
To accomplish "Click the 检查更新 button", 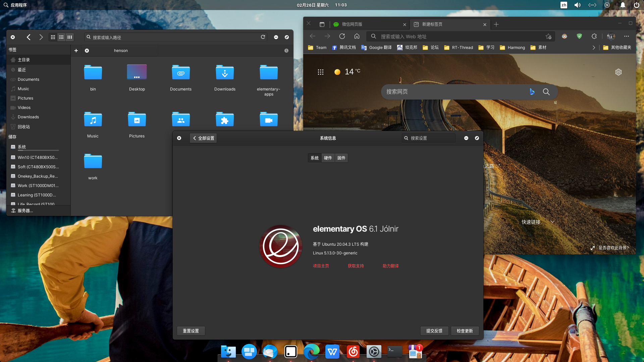I will pos(465,331).
